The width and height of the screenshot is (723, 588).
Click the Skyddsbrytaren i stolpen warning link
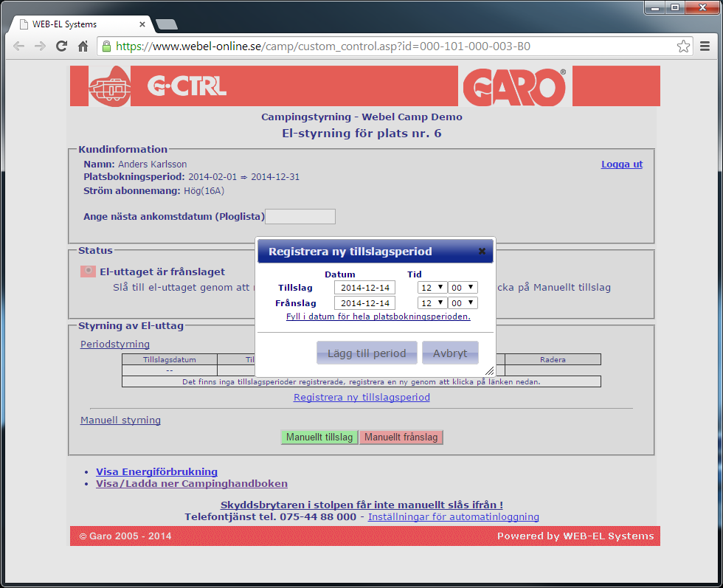pyautogui.click(x=361, y=505)
